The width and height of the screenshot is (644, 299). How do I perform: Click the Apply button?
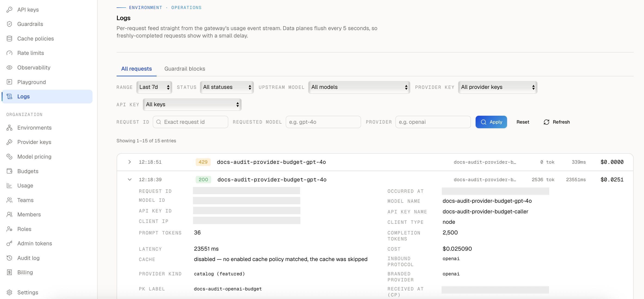491,122
